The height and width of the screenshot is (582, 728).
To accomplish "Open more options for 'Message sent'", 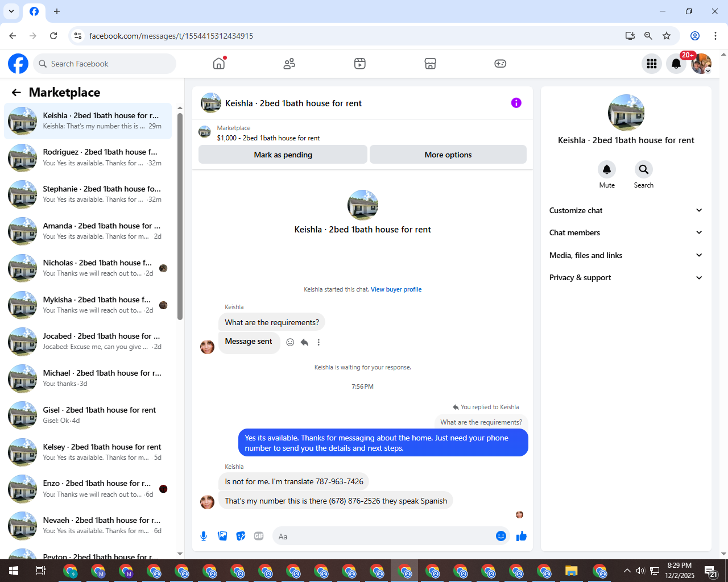I will coord(318,342).
